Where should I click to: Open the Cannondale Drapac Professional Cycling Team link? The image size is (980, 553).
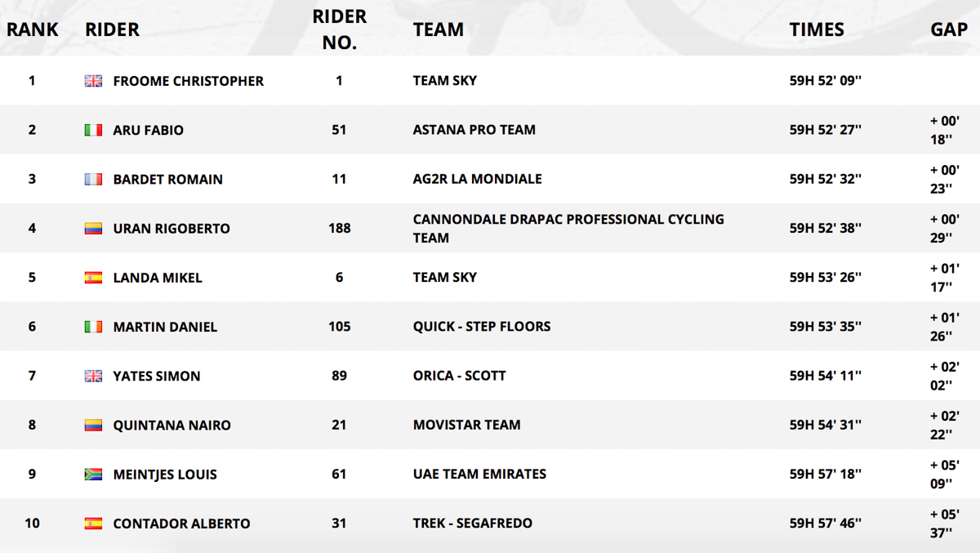[568, 229]
